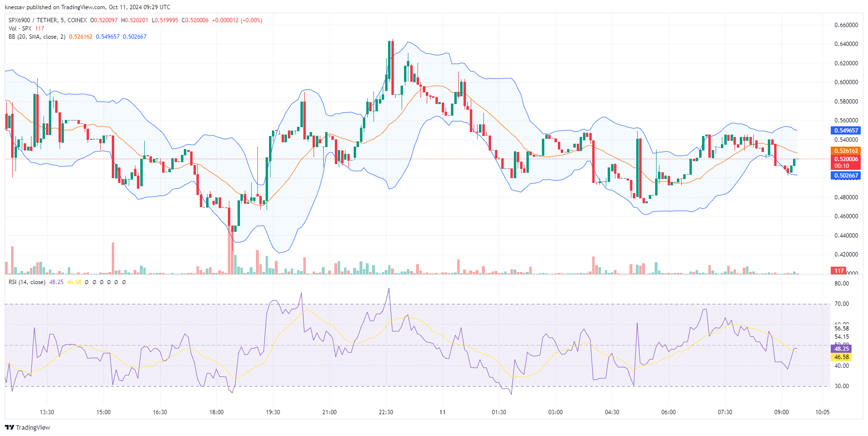Screen dimensions: 868x436
Task: Click the blue 0.549657 price axis tag
Action: (x=846, y=131)
